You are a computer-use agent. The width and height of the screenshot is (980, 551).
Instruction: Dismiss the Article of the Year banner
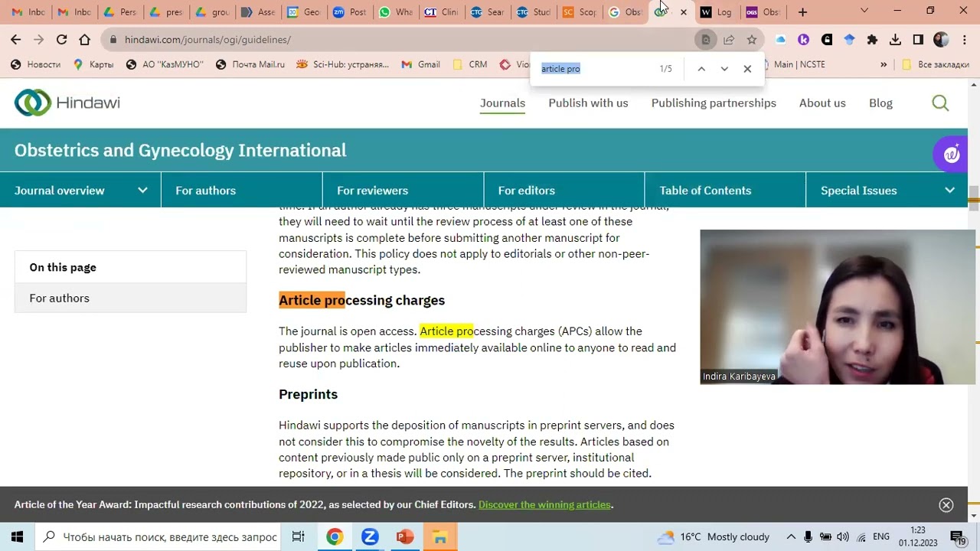946,505
